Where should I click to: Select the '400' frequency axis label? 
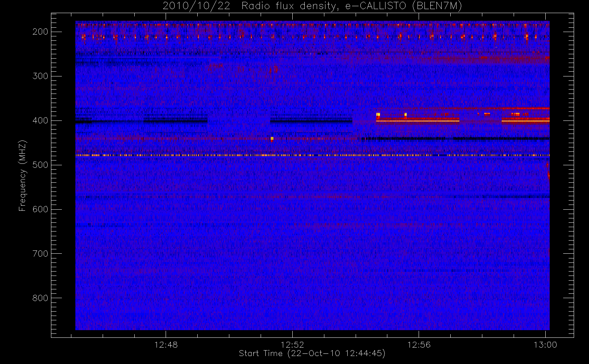coord(40,120)
